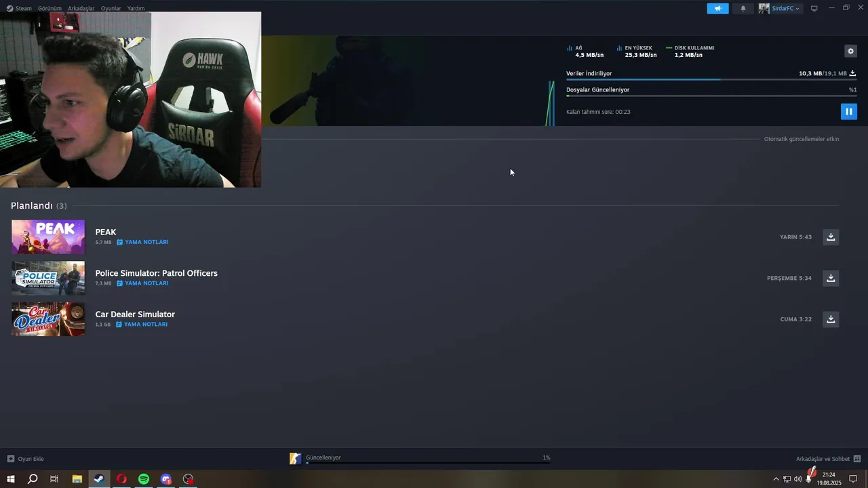Image resolution: width=868 pixels, height=488 pixels.
Task: Open volume tray icon
Action: (797, 479)
